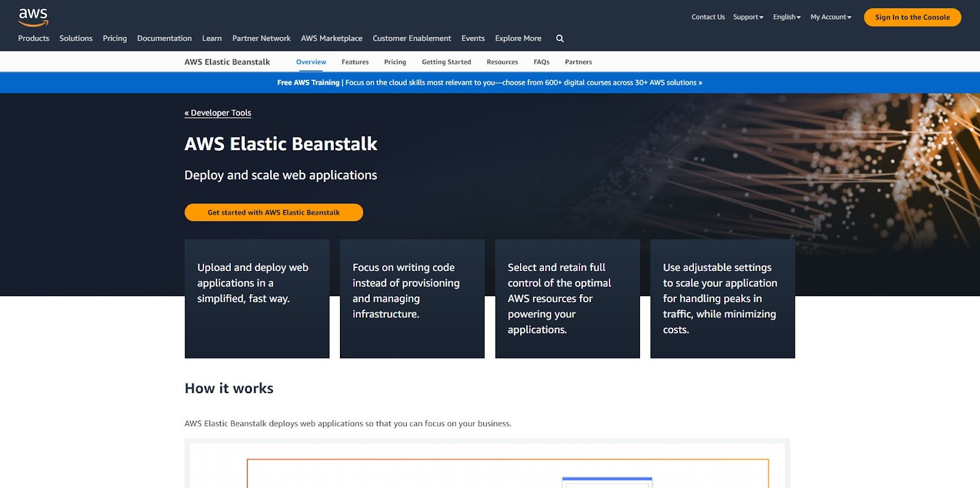Open Contact Us link
This screenshot has width=980, height=488.
click(708, 17)
